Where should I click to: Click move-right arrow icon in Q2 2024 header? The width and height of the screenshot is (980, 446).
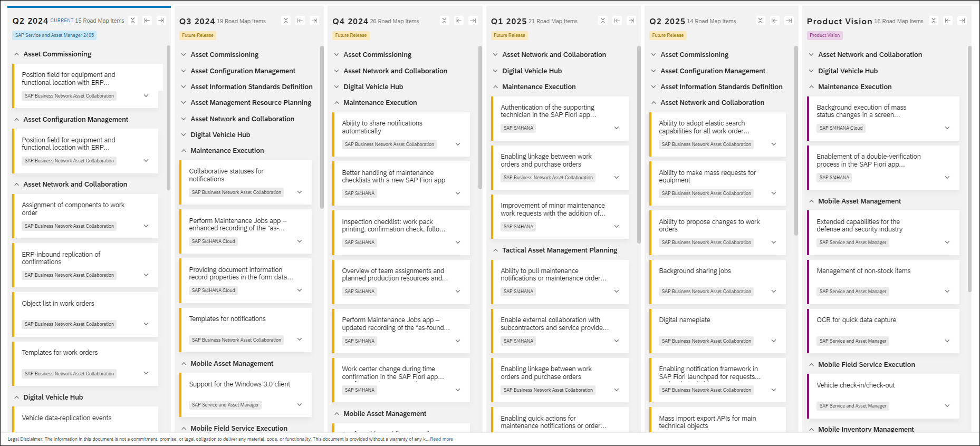click(161, 21)
